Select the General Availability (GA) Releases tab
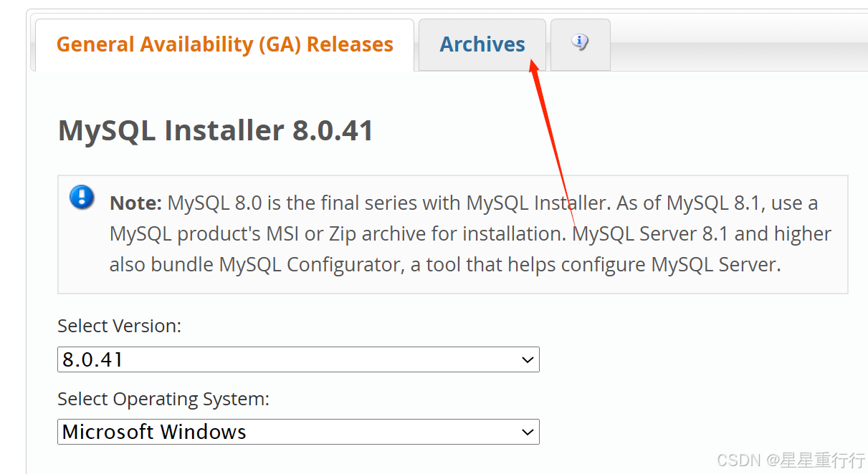Image resolution: width=868 pixels, height=474 pixels. 225,44
